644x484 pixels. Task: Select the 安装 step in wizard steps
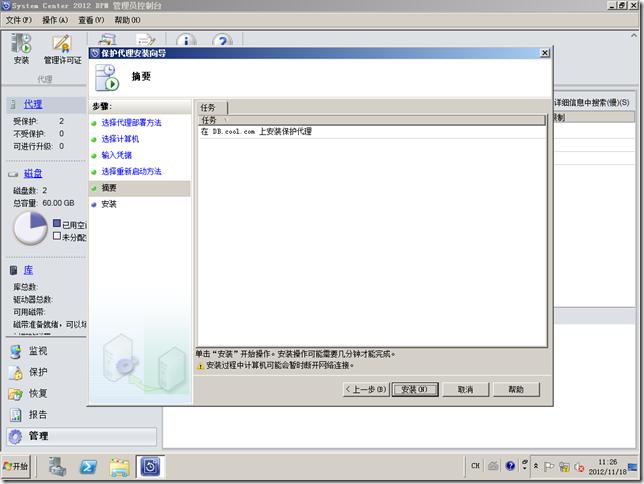click(109, 204)
